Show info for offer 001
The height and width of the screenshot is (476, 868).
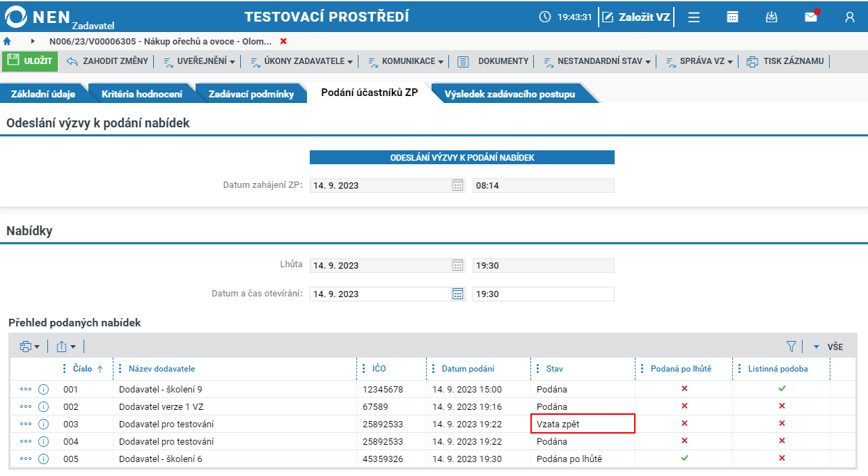pos(43,389)
